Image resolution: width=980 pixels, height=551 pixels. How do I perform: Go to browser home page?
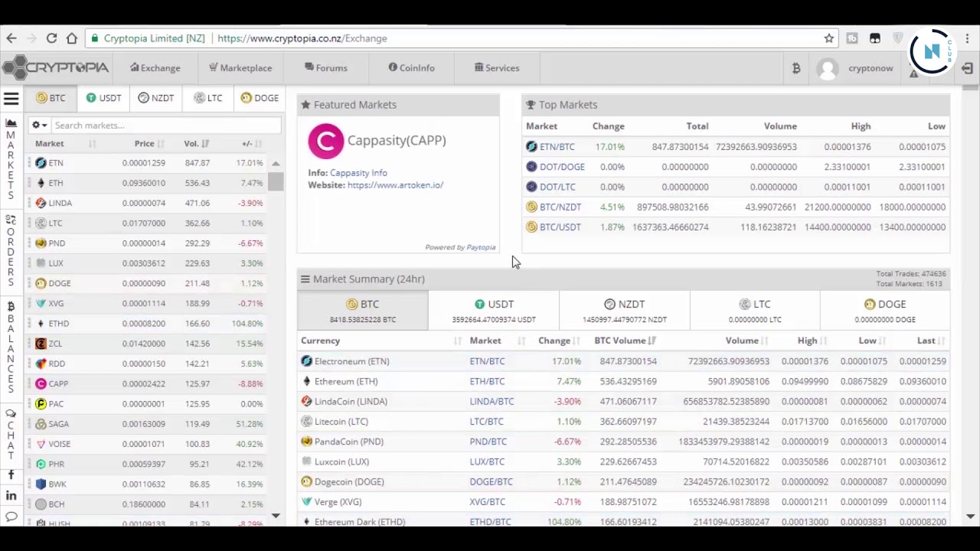71,38
